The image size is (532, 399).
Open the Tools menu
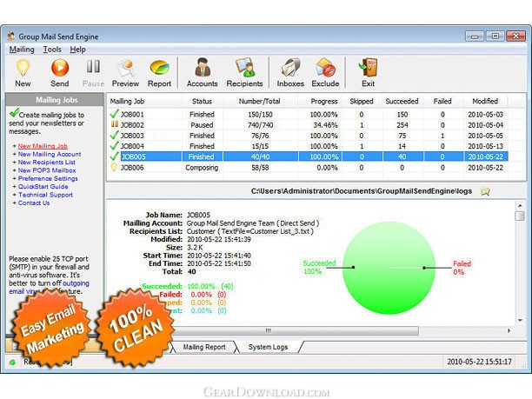coord(52,50)
